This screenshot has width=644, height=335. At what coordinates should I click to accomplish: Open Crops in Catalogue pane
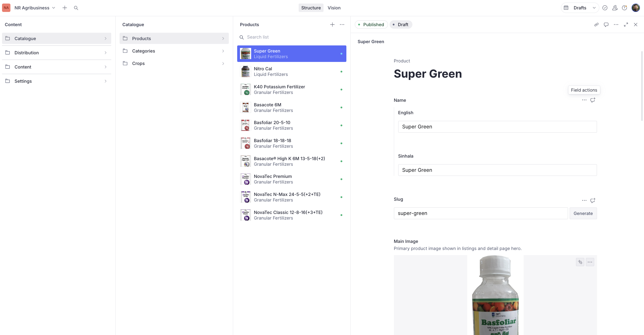tap(174, 63)
